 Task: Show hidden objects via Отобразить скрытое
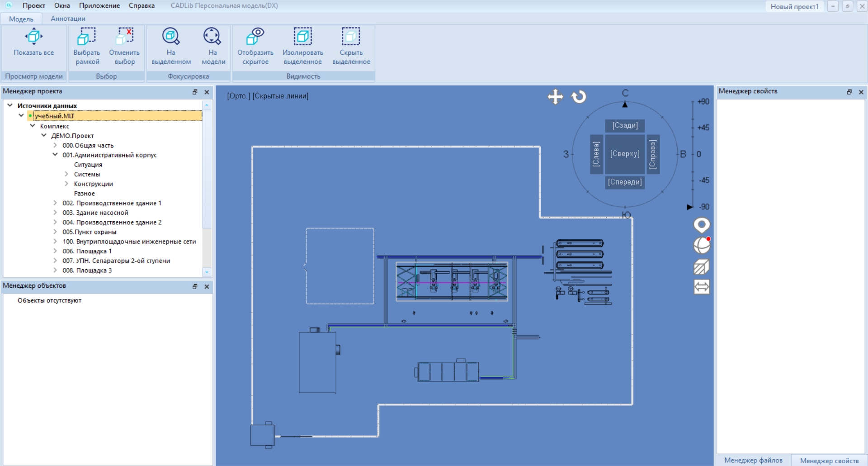pos(255,37)
